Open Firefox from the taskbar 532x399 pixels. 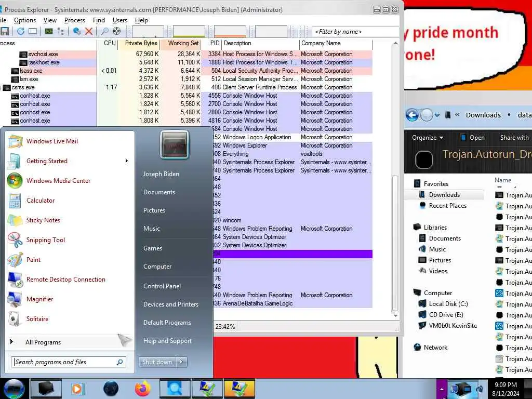pos(142,389)
